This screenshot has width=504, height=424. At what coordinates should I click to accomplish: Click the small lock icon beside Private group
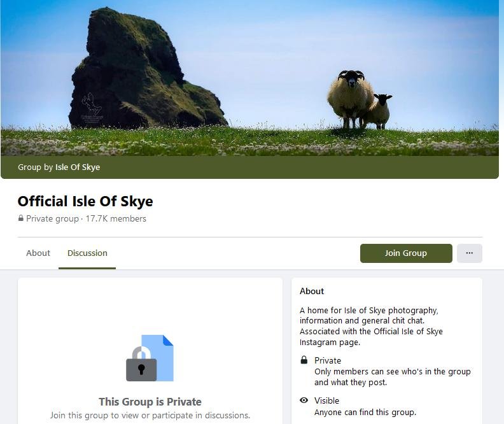coord(21,219)
